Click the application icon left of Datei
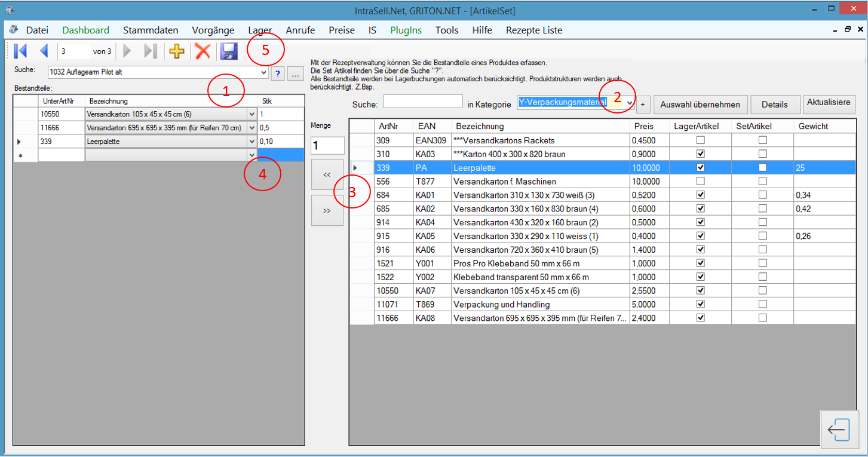This screenshot has height=457, width=868. pos(13,30)
